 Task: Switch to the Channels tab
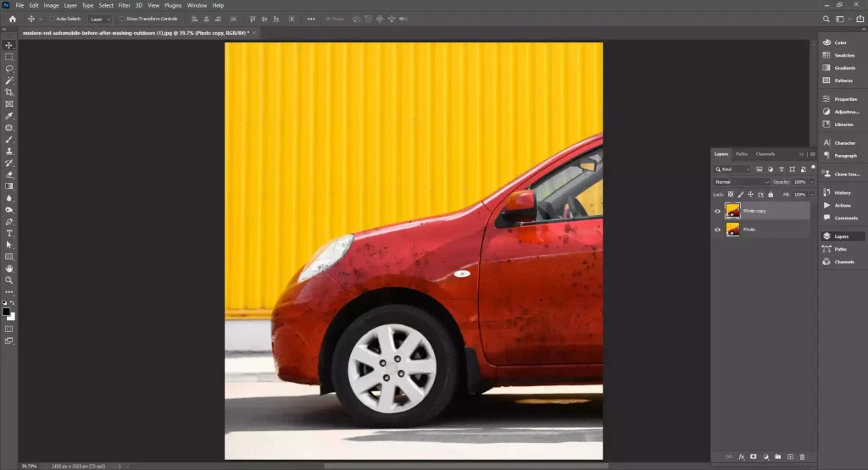coord(765,154)
